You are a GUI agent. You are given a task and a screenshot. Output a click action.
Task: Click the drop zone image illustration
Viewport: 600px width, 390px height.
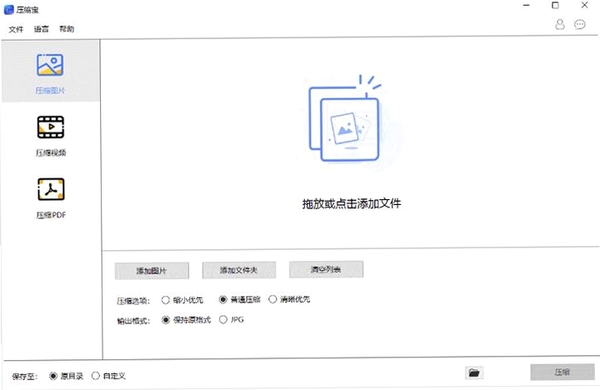tap(345, 119)
